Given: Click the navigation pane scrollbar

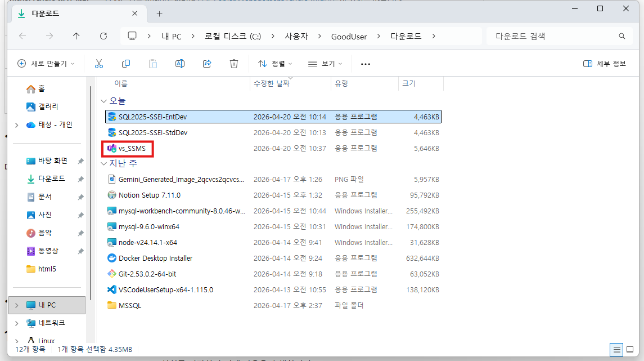Looking at the screenshot, I should [x=90, y=193].
